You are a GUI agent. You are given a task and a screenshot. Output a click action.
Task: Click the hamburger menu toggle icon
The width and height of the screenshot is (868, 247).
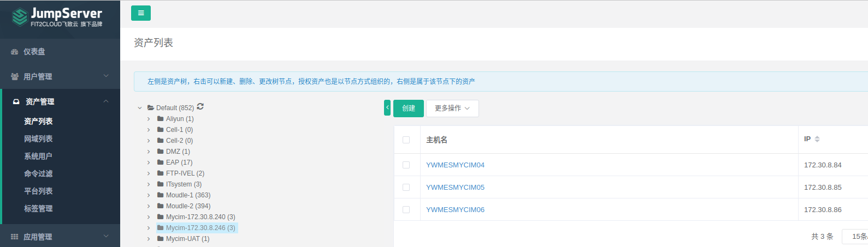(141, 13)
